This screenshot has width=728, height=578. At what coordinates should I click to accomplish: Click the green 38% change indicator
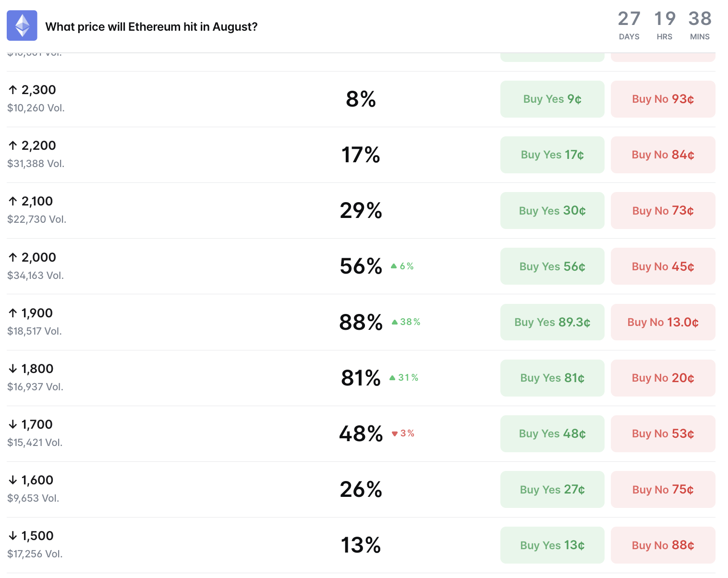(406, 322)
